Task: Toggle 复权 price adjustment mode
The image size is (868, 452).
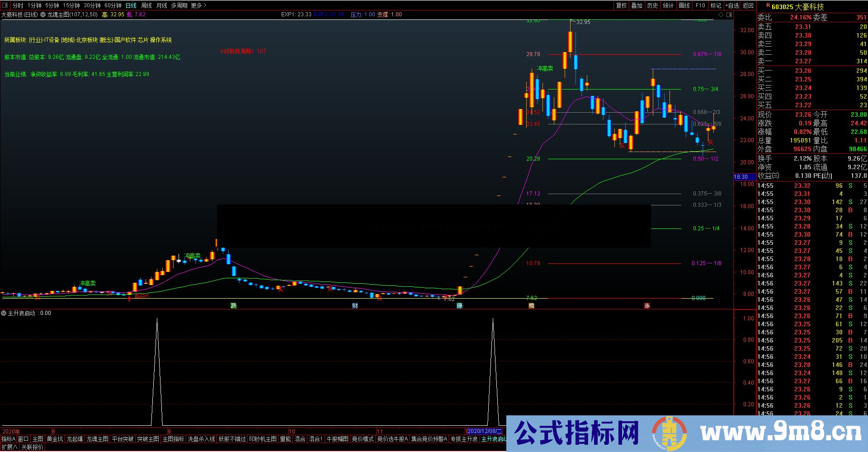Action: pyautogui.click(x=622, y=5)
